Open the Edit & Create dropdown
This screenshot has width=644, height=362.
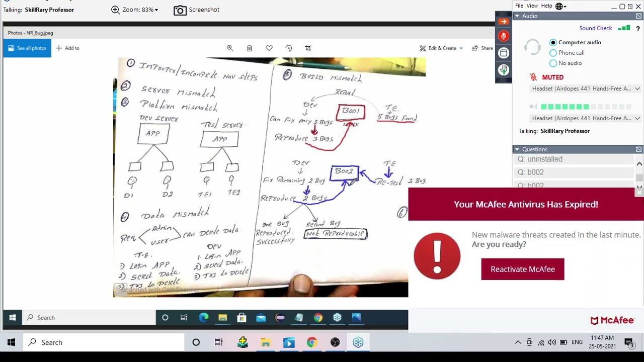[441, 48]
